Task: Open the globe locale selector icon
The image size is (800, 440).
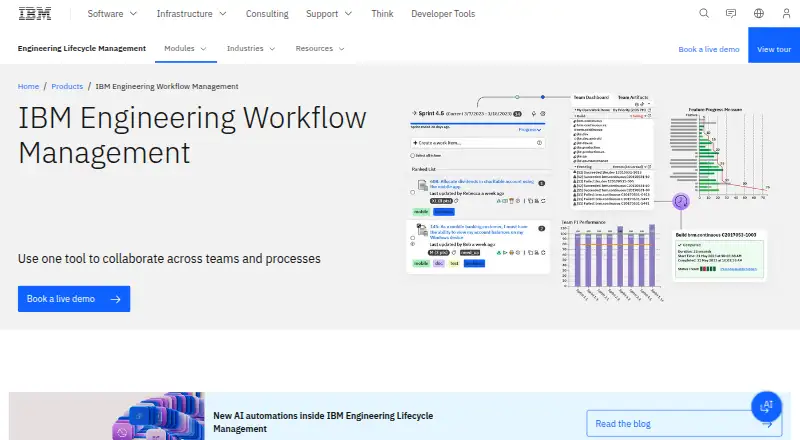Action: 759,13
